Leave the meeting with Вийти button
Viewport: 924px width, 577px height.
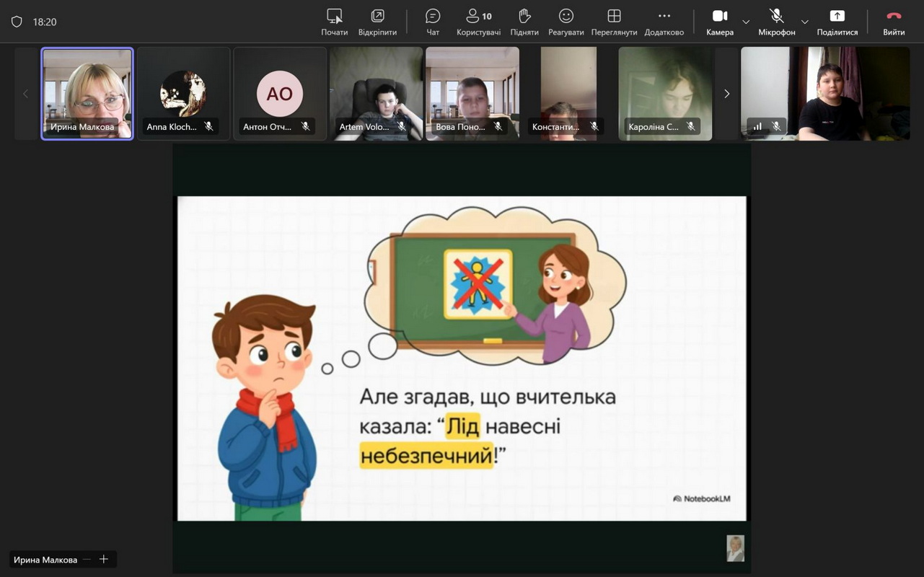pos(894,21)
